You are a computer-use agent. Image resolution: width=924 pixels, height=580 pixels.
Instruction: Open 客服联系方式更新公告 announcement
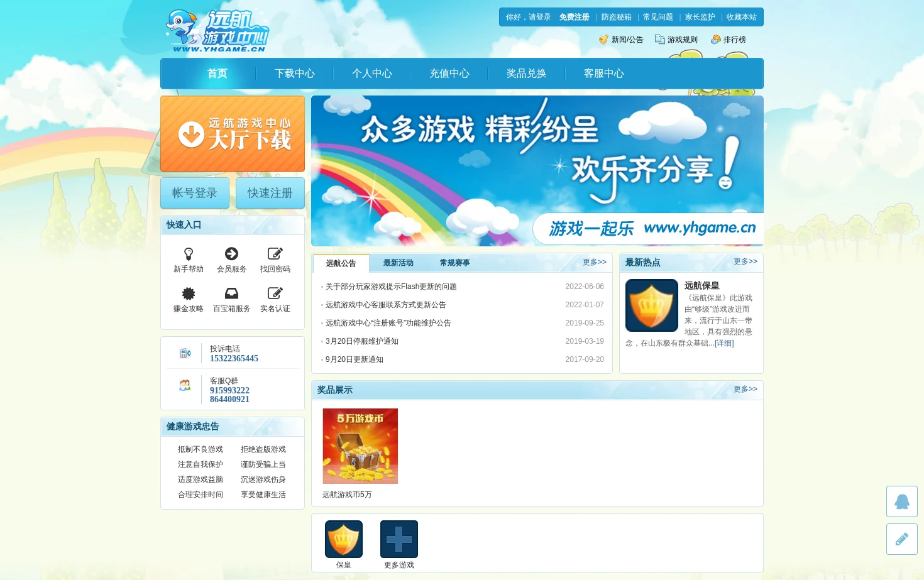click(386, 305)
